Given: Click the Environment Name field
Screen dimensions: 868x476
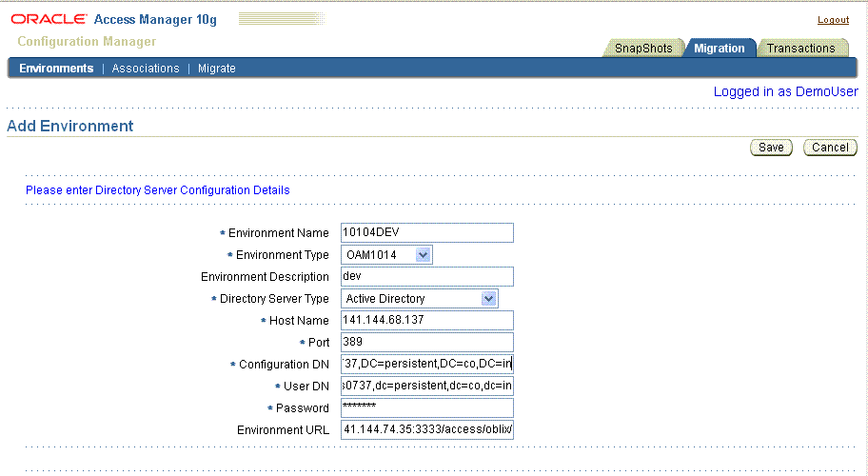Looking at the screenshot, I should coord(426,232).
